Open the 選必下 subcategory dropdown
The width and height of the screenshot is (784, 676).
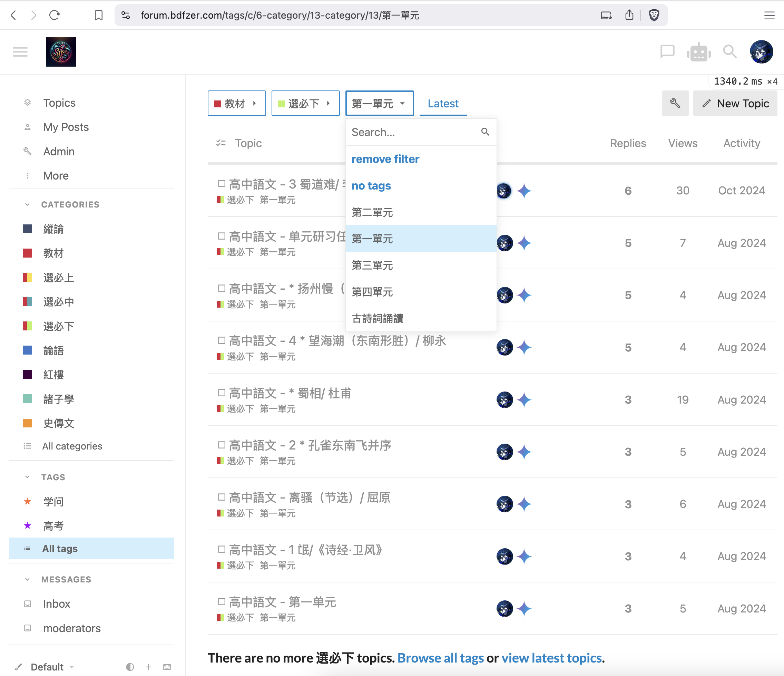click(305, 103)
